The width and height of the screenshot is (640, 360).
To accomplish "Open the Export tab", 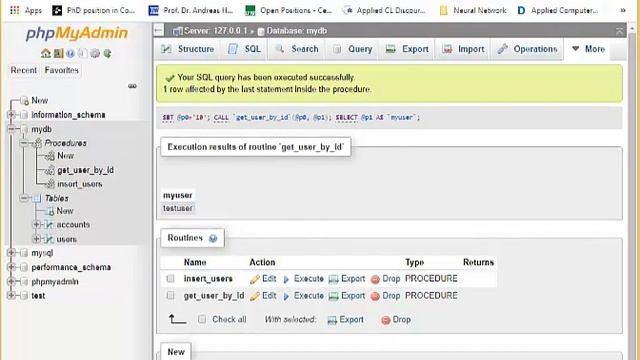I will pyautogui.click(x=407, y=49).
